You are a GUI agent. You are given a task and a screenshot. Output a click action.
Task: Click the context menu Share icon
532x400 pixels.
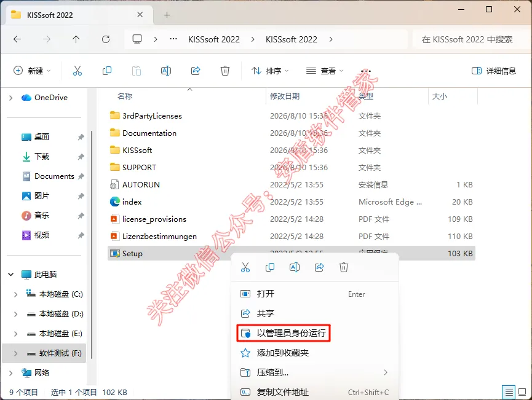click(319, 267)
